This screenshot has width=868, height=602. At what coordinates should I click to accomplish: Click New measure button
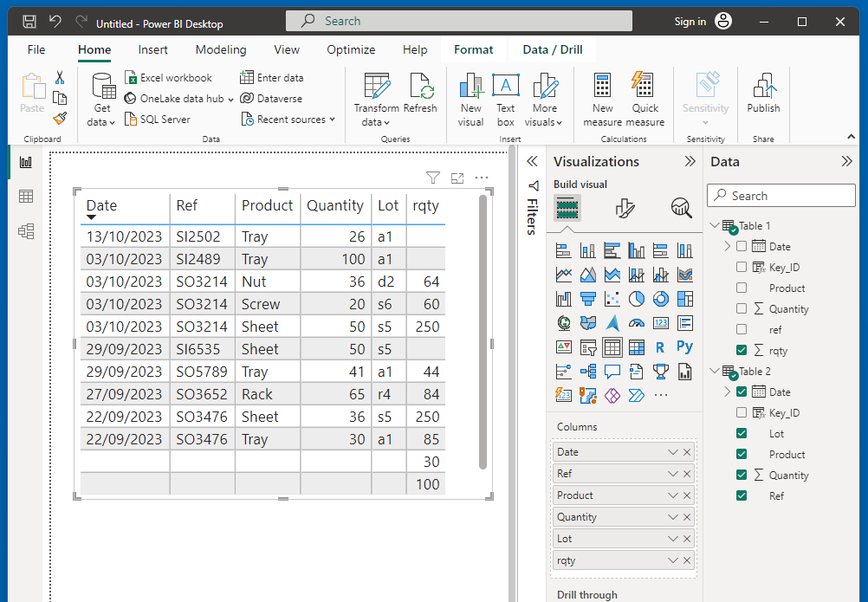click(602, 100)
